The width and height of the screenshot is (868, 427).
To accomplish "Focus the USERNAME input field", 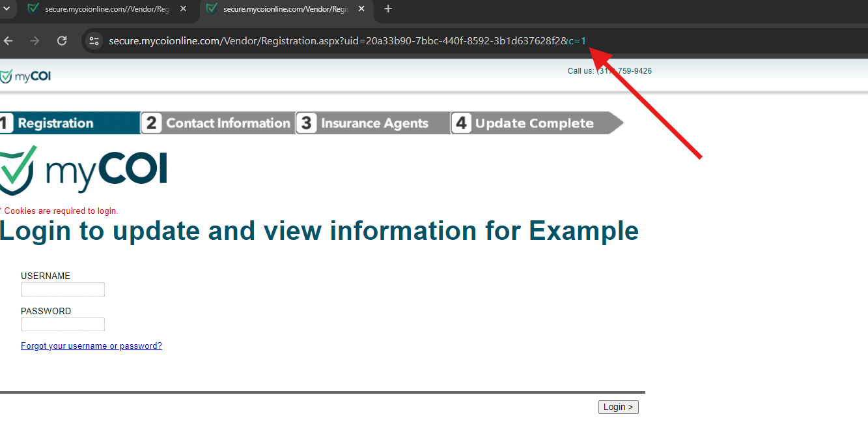I will (x=63, y=289).
